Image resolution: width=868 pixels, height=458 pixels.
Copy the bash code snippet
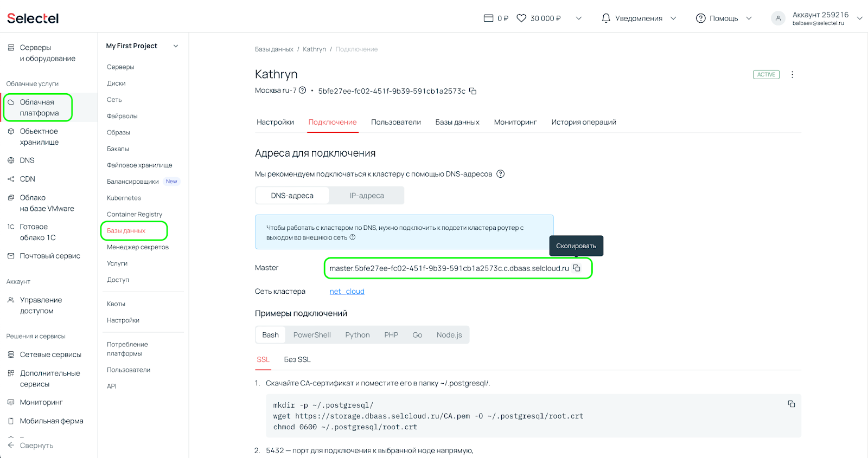(x=792, y=404)
